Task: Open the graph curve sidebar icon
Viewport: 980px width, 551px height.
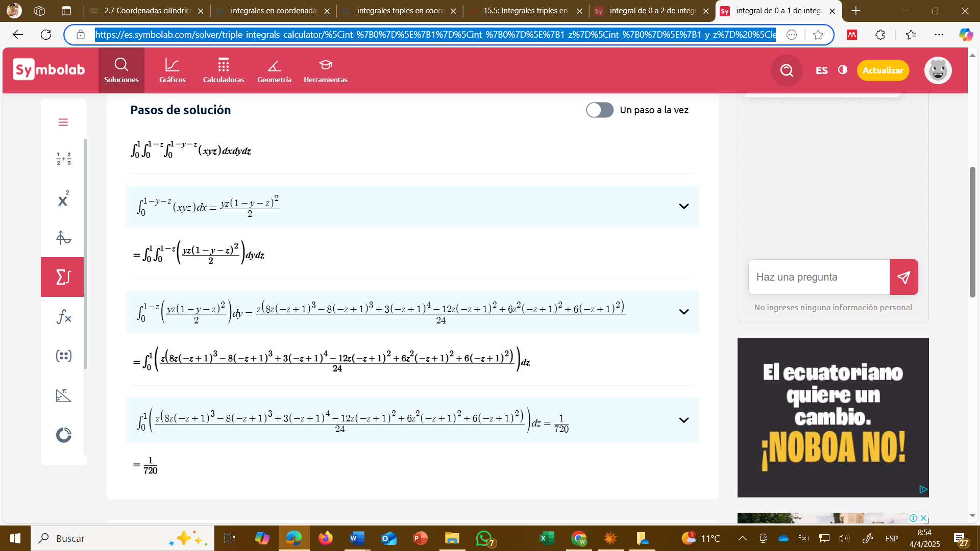Action: 63,238
